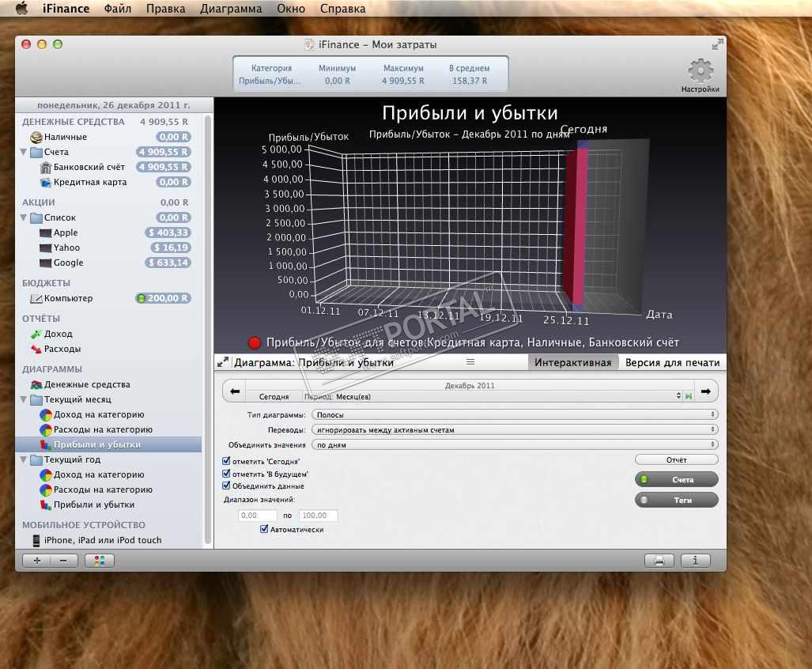Click the Компьютер budget icon

(x=36, y=299)
